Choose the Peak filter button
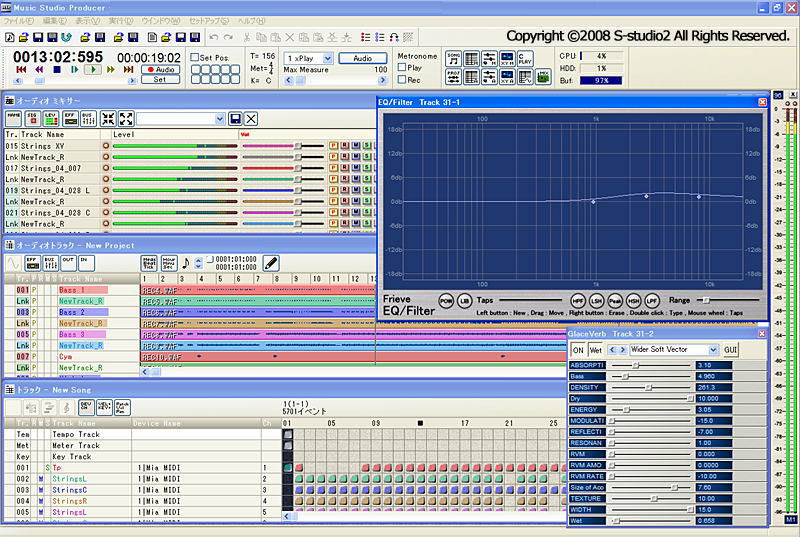 (x=617, y=300)
